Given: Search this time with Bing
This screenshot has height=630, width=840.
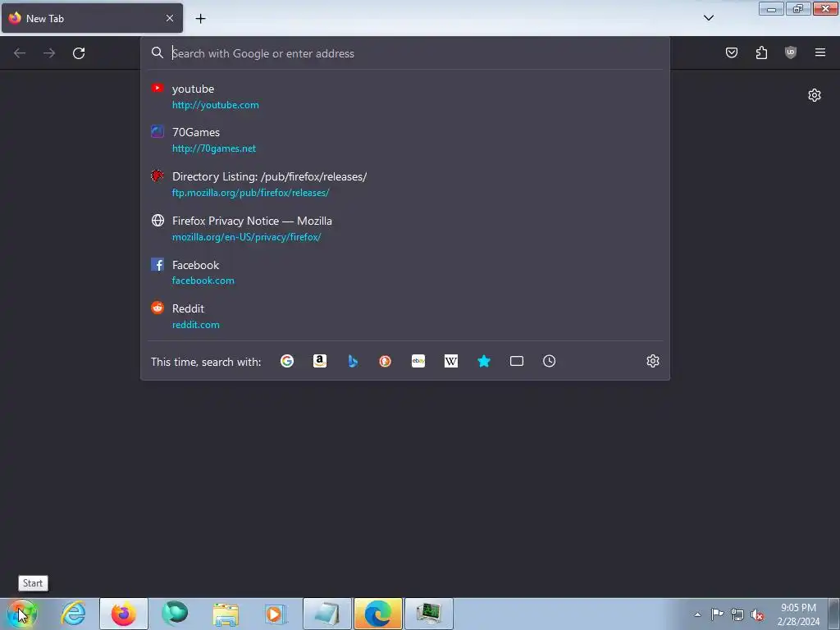Looking at the screenshot, I should 353,361.
